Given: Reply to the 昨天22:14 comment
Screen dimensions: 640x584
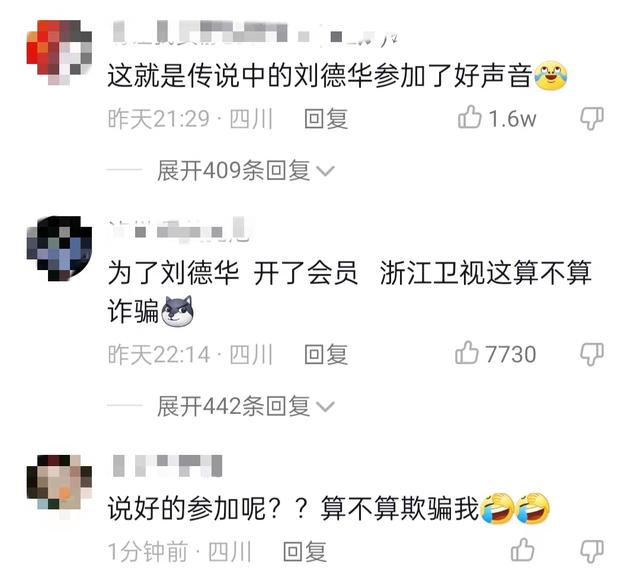Looking at the screenshot, I should point(326,354).
